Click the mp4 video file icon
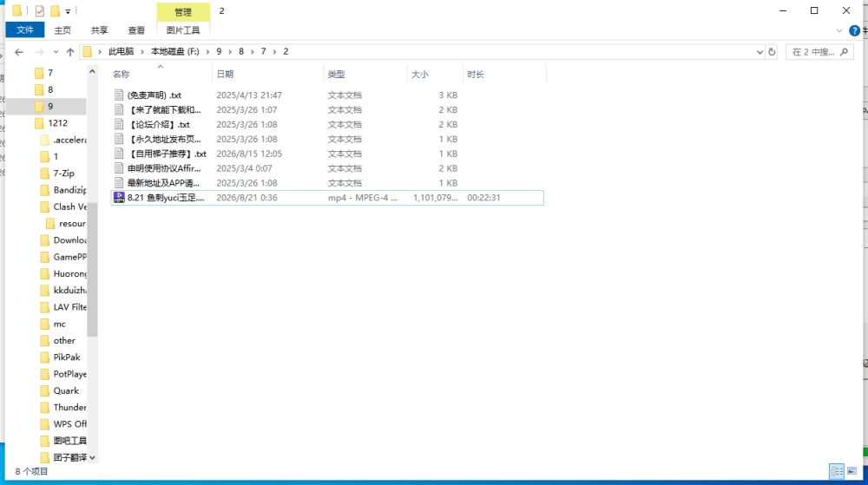The width and height of the screenshot is (868, 485). pyautogui.click(x=119, y=198)
